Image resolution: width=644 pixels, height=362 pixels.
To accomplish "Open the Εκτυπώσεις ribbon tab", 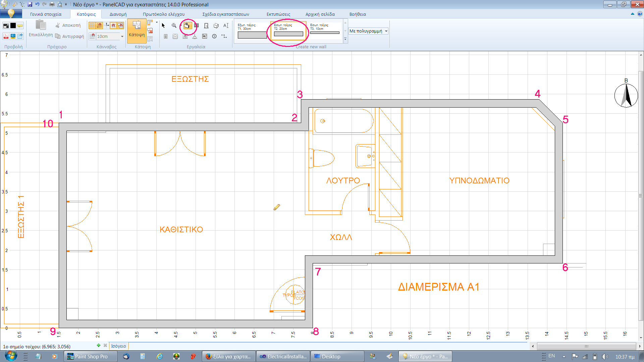I will 278,14.
